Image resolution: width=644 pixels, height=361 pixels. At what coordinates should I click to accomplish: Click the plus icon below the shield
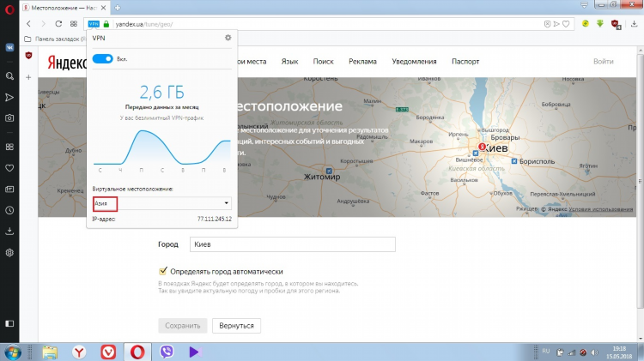[28, 77]
